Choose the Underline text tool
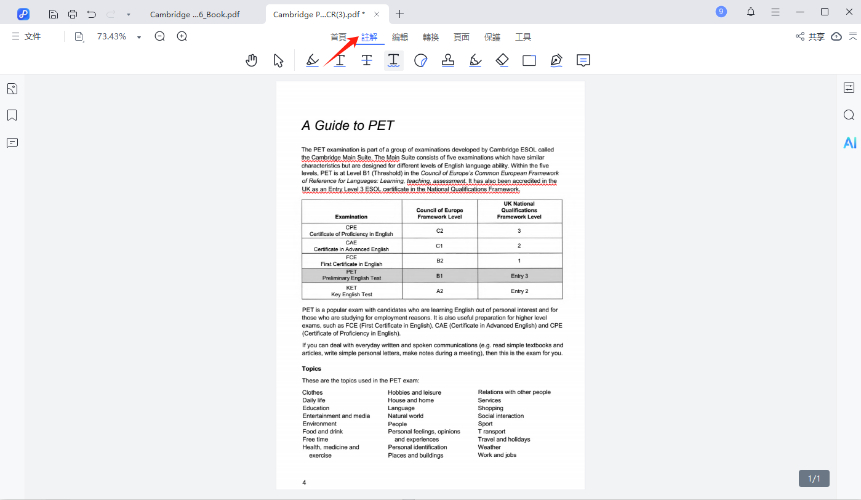Image resolution: width=861 pixels, height=500 pixels. pyautogui.click(x=340, y=60)
